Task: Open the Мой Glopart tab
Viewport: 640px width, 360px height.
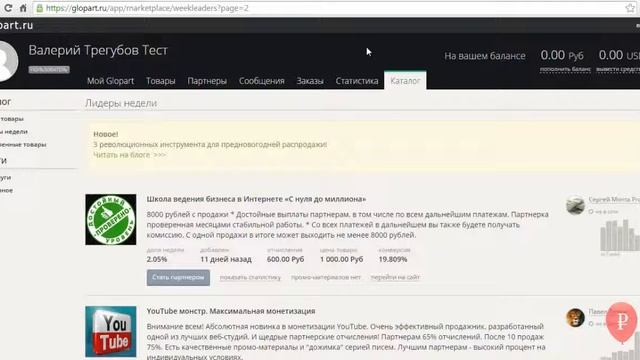Action: pyautogui.click(x=110, y=81)
